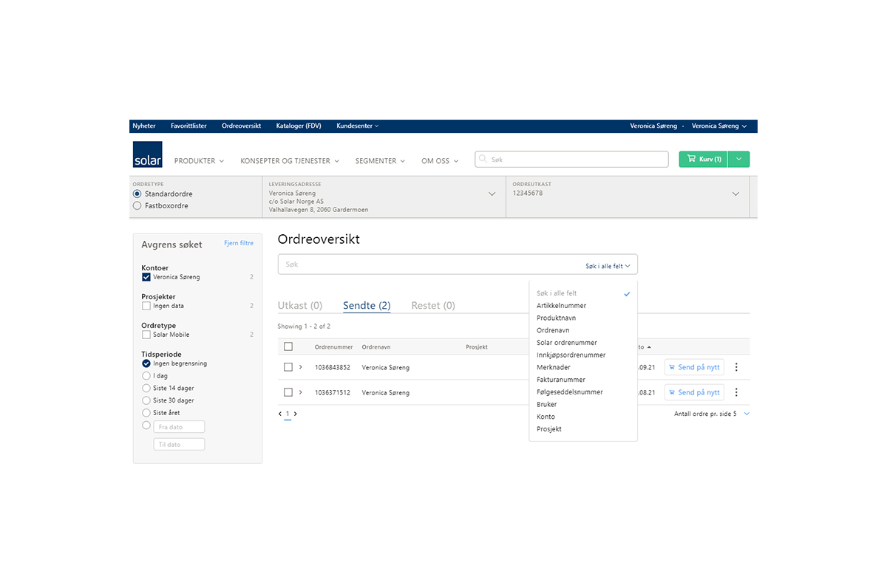This screenshot has height=588, width=887.
Task: Enable the Solar Mobile order type filter
Action: (x=146, y=335)
